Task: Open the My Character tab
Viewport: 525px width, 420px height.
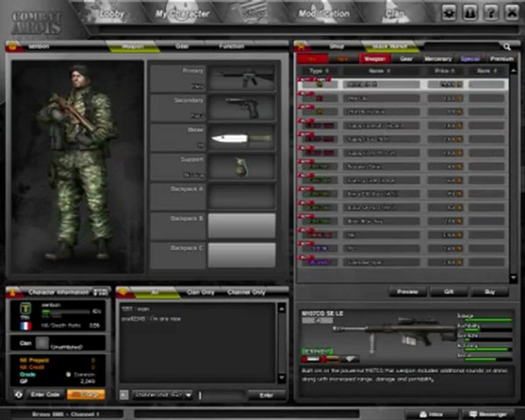Action: 183,14
